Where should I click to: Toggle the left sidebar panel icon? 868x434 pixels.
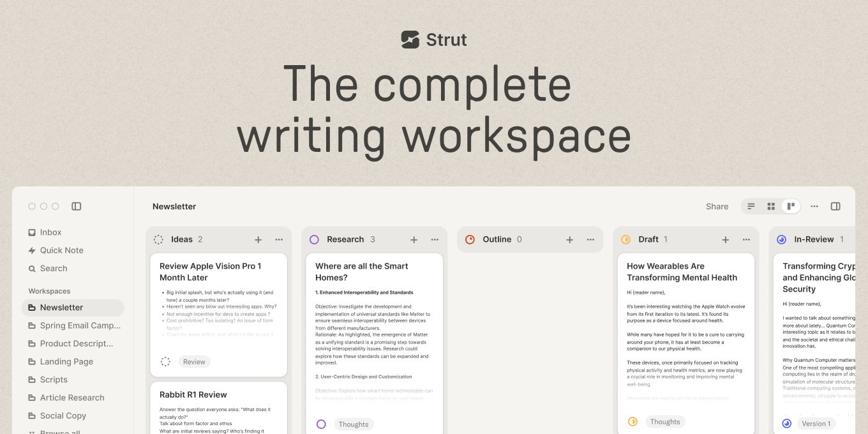tap(77, 206)
